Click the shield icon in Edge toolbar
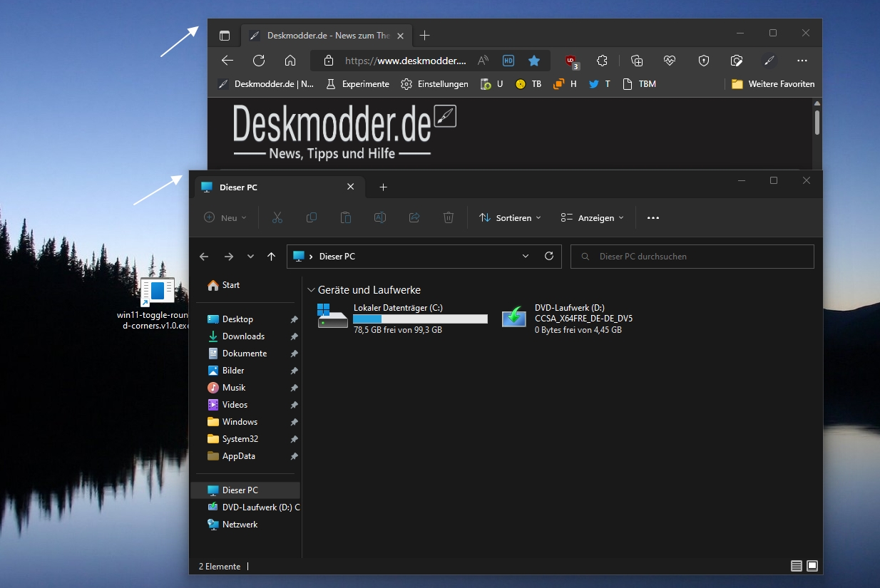Screen dimensions: 880x588 (x=704, y=61)
